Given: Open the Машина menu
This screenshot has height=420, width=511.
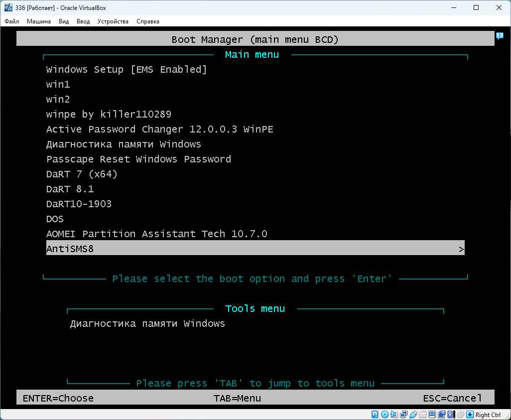Looking at the screenshot, I should (39, 21).
